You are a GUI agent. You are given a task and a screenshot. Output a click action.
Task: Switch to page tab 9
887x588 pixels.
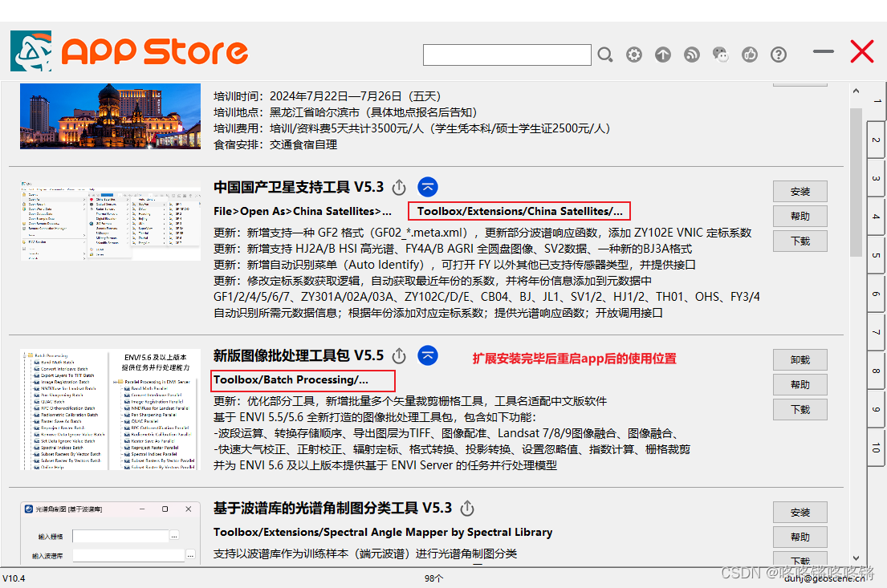coord(877,409)
